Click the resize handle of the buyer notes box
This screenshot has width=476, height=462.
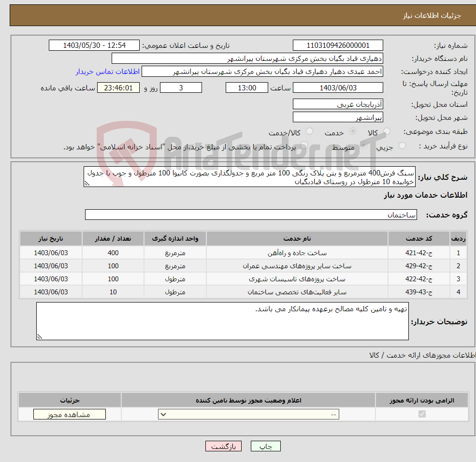pos(40,336)
